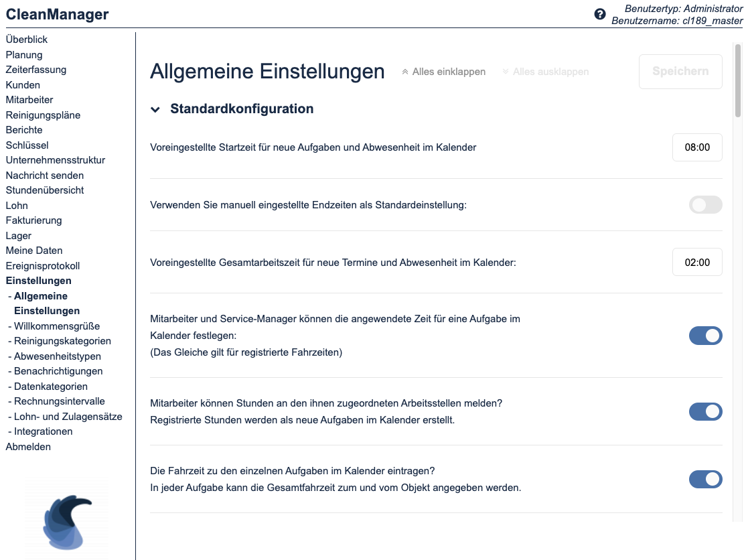Image resolution: width=744 pixels, height=560 pixels.
Task: Click the CleanManager title
Action: click(57, 14)
